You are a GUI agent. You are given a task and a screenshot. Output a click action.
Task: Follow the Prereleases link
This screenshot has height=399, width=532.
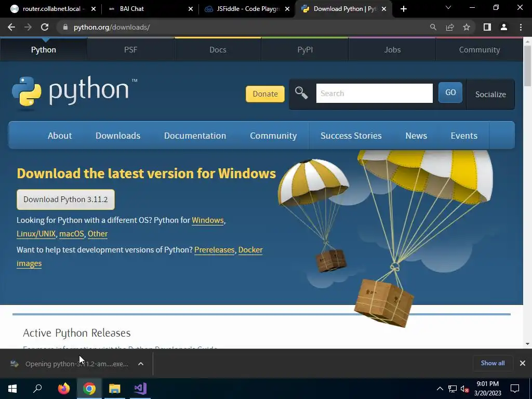215,250
